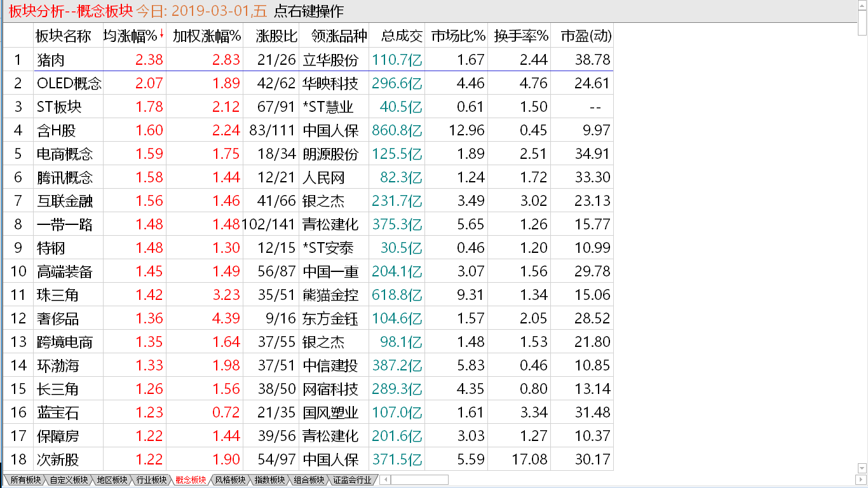Click leading stock 人民网
868x488 pixels.
coord(323,177)
